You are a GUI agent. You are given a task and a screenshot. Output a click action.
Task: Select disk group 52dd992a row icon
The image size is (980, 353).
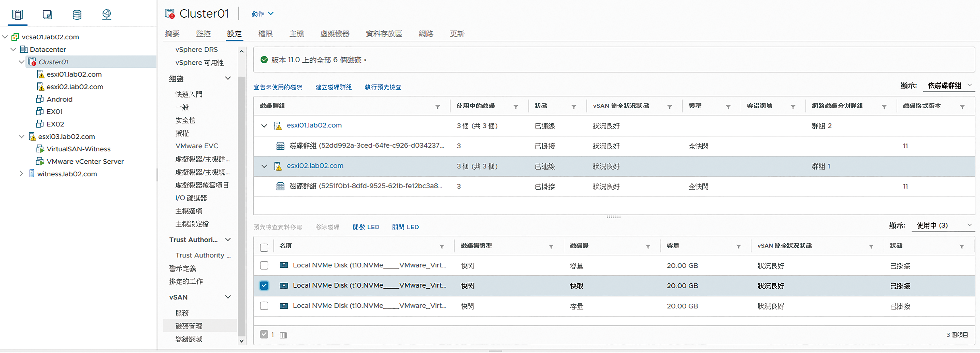tap(280, 146)
